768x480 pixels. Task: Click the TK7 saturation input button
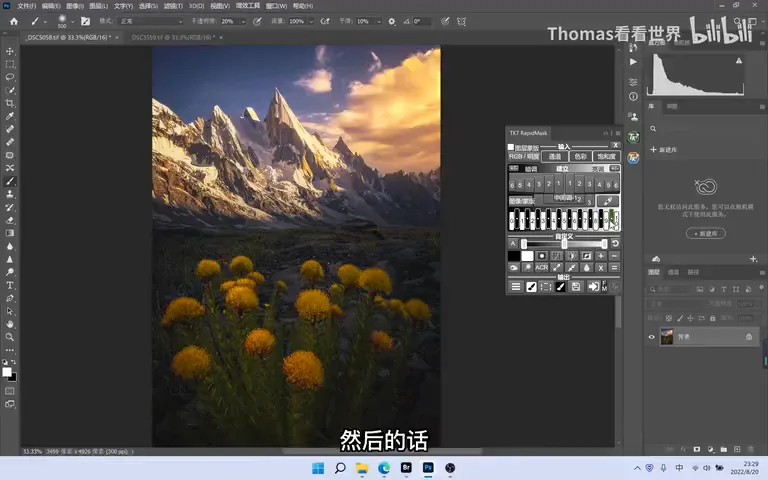[x=606, y=157]
